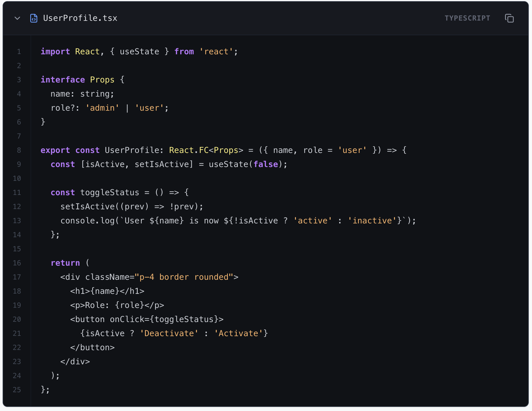Click line number 13 in the gutter
532x411 pixels.
[17, 221]
